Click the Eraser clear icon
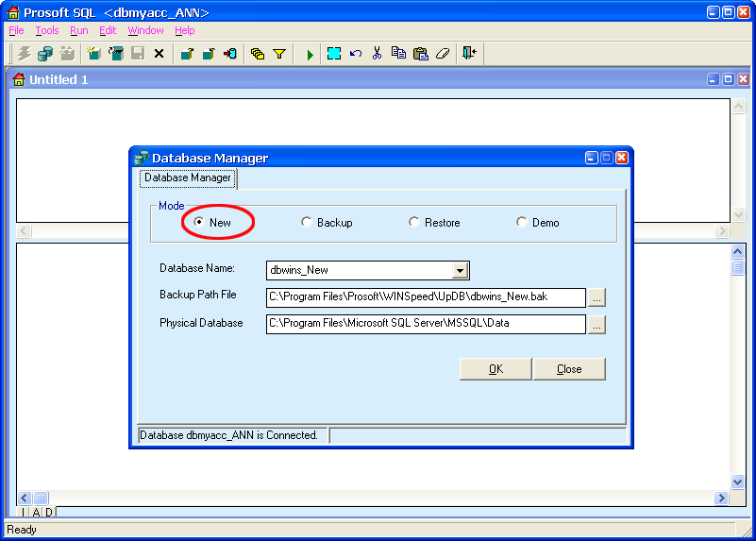 click(443, 54)
